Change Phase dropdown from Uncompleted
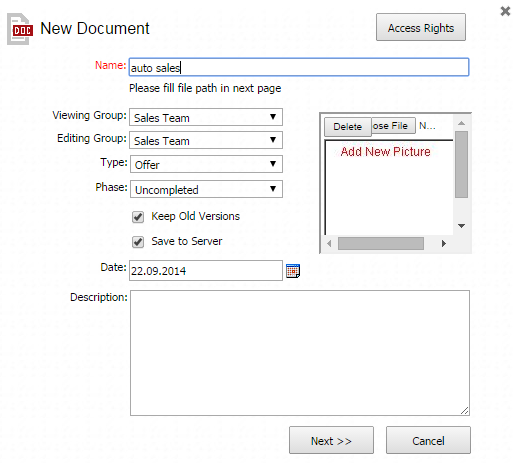513x463 pixels. [x=206, y=189]
